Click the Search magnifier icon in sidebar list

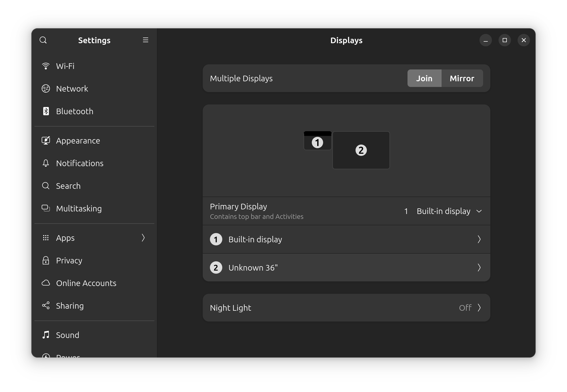(46, 186)
